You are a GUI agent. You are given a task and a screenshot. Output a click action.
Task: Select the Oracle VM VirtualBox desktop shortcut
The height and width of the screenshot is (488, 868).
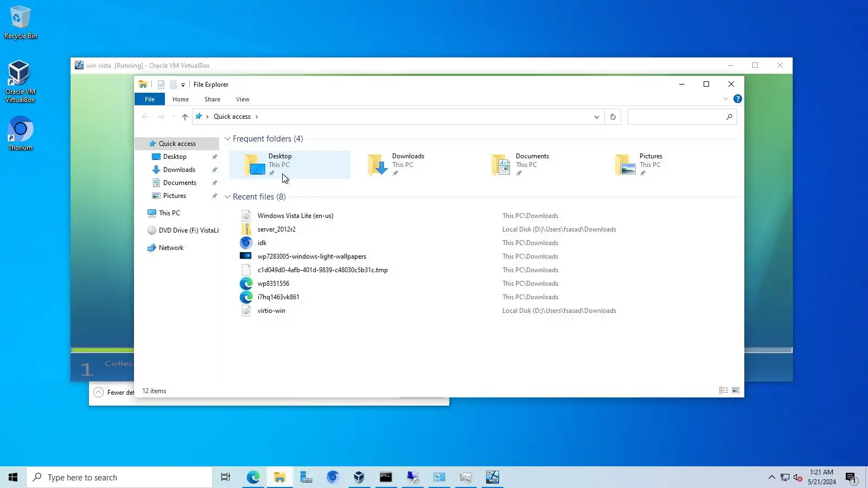point(20,81)
